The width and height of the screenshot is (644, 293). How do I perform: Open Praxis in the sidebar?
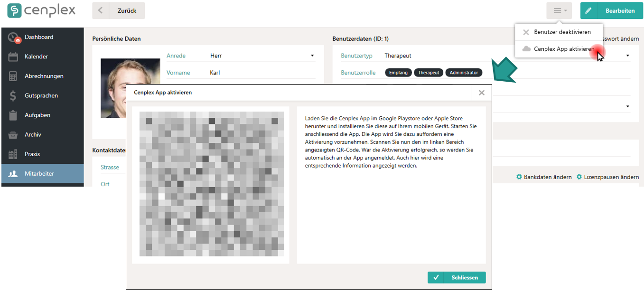[43, 154]
